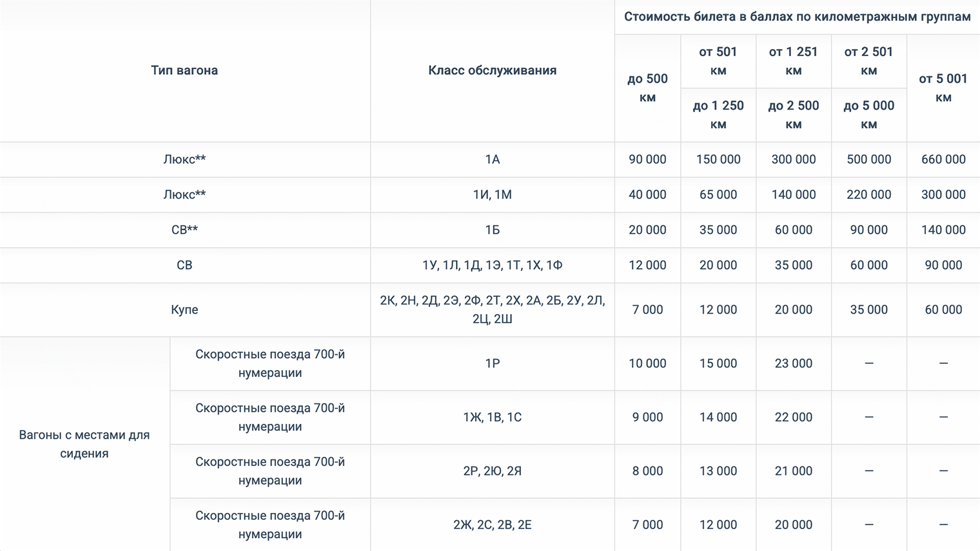Click the 'до 2 500 км' subheader
Screen dimensions: 980x551
click(793, 115)
